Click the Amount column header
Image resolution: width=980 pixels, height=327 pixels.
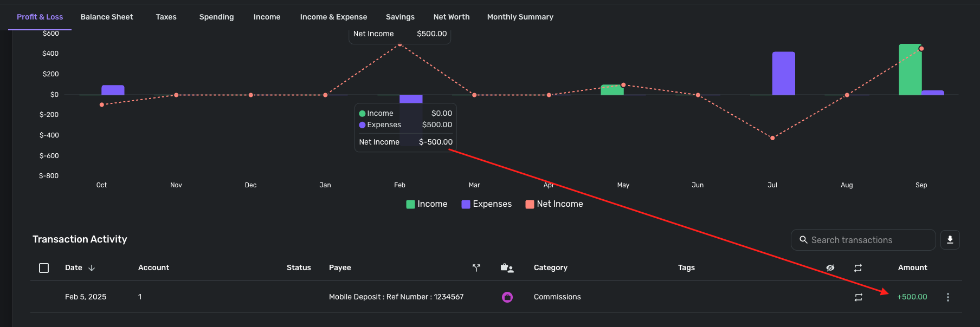912,267
